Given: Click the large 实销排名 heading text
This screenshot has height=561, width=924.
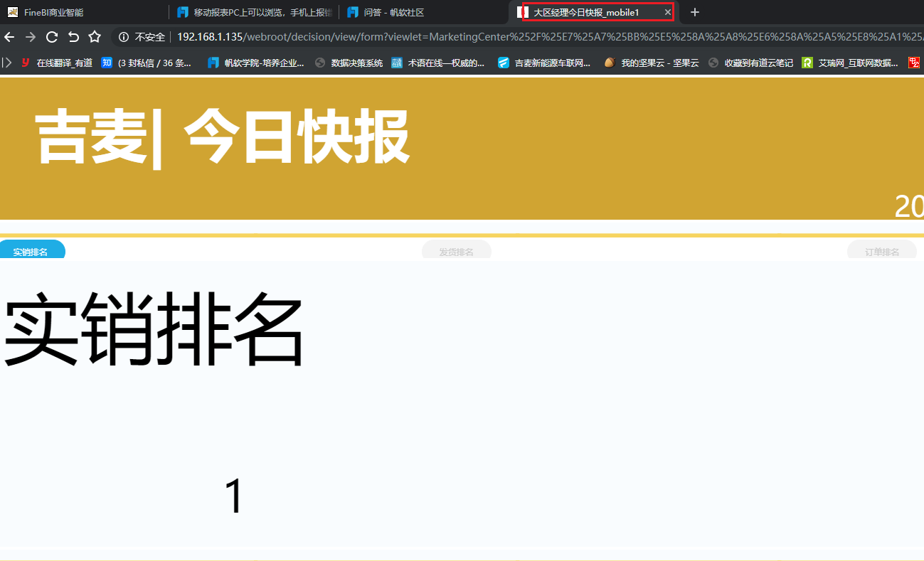Looking at the screenshot, I should click(x=154, y=331).
